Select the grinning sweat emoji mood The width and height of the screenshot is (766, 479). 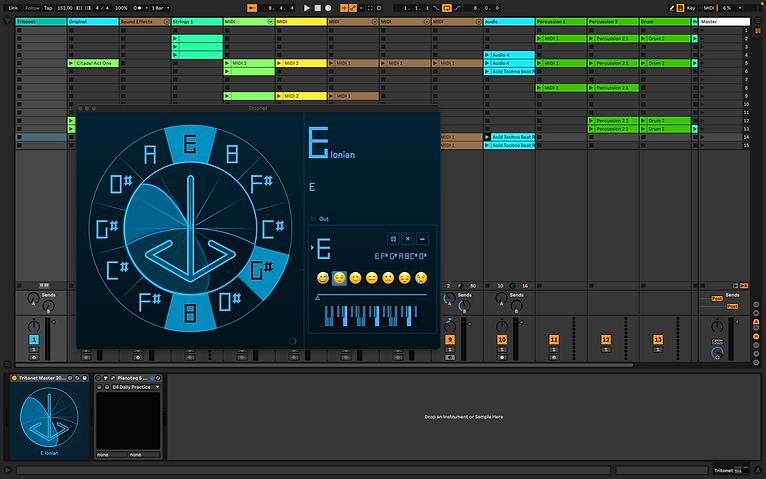[x=323, y=278]
